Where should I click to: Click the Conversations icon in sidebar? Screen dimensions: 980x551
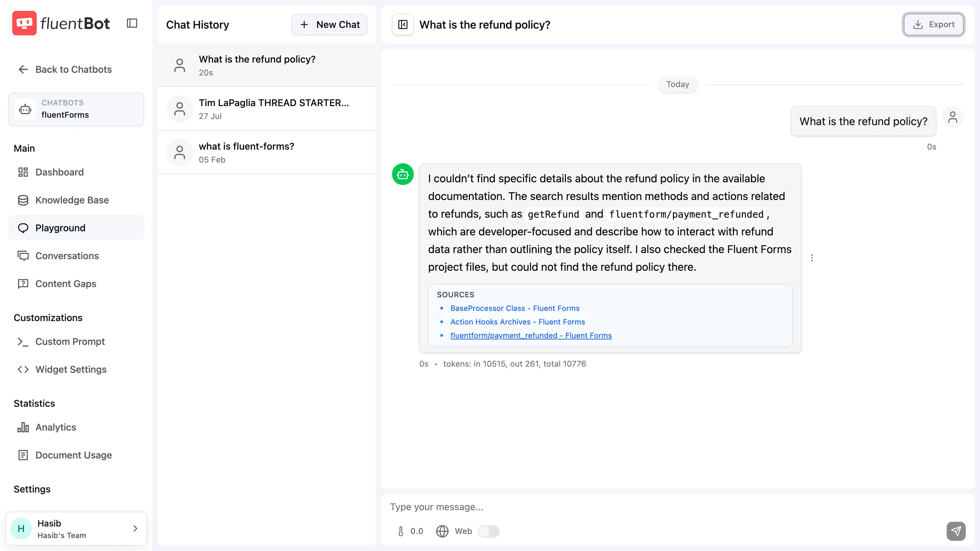pyautogui.click(x=23, y=256)
